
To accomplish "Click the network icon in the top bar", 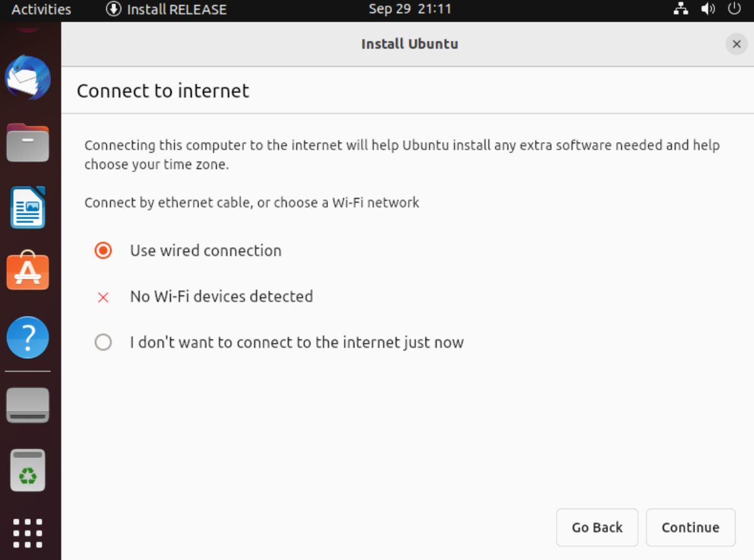I will pyautogui.click(x=681, y=9).
